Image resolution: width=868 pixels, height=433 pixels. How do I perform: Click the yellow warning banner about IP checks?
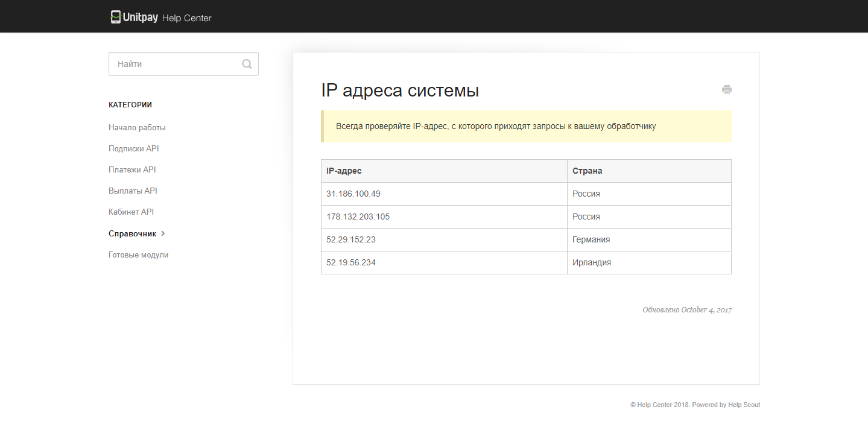(x=526, y=126)
